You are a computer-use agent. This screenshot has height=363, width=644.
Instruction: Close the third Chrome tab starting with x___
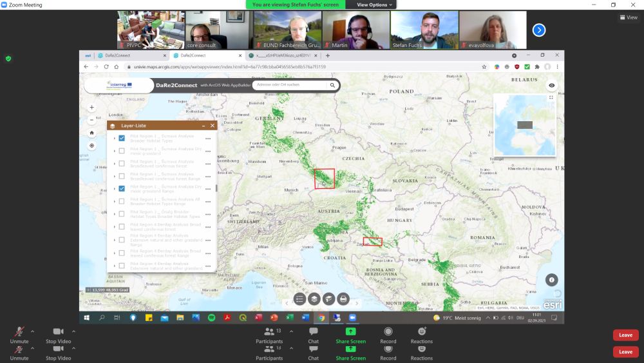point(316,55)
